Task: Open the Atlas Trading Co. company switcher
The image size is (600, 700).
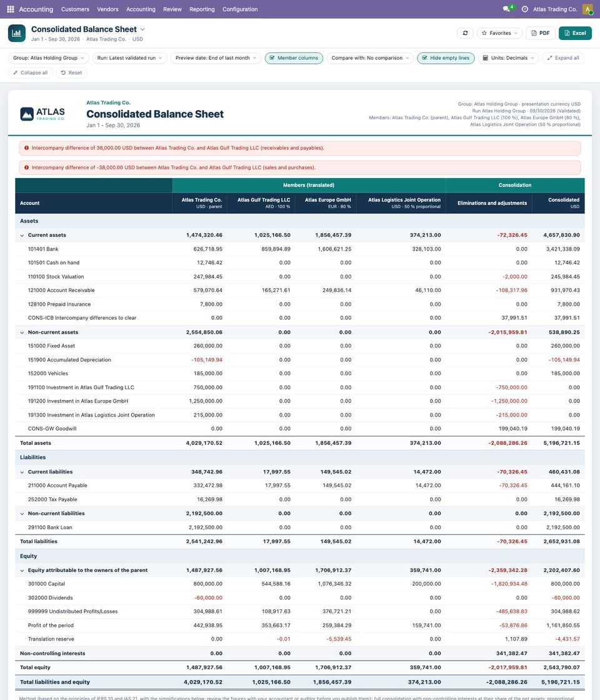Action: tap(555, 9)
